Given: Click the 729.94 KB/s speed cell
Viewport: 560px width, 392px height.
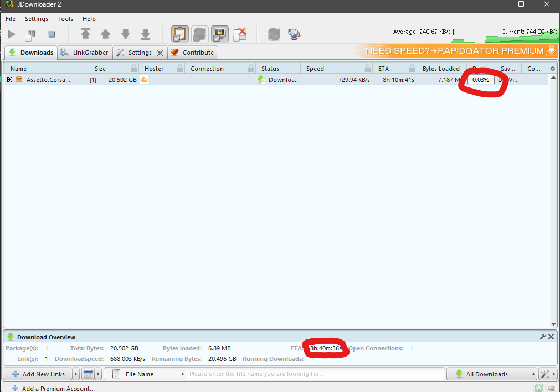Looking at the screenshot, I should pyautogui.click(x=354, y=80).
